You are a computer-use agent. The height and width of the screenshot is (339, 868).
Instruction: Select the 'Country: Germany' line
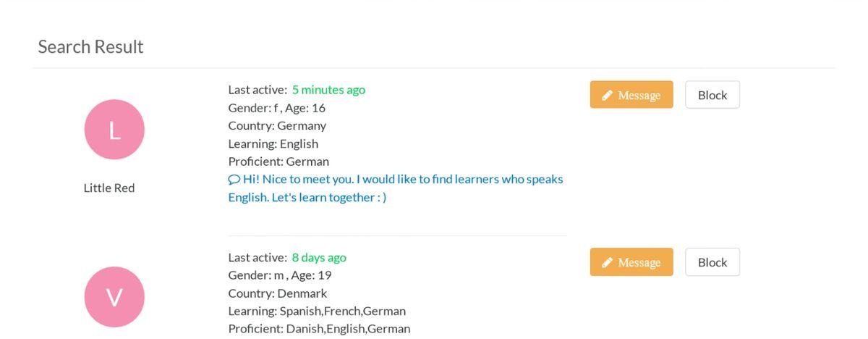point(277,125)
